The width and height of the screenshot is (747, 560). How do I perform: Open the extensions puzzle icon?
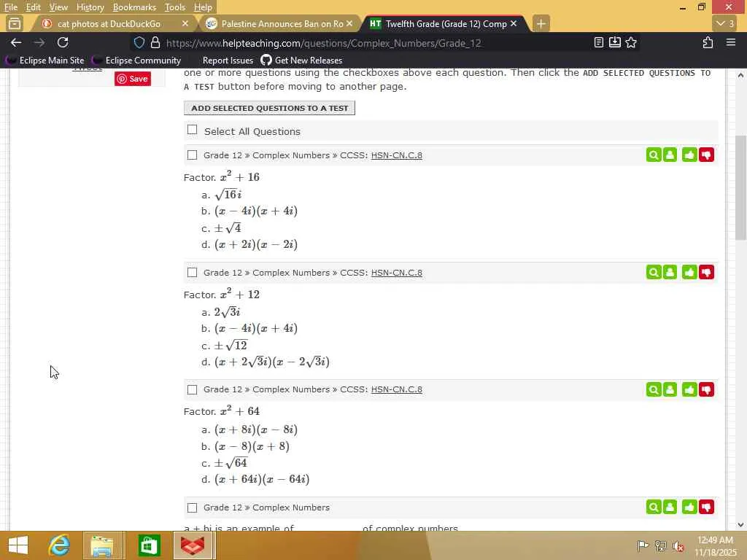click(708, 43)
